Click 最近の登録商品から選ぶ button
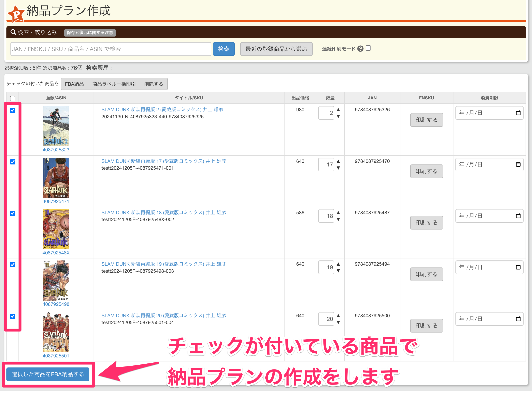Image resolution: width=532 pixels, height=400 pixels. click(276, 49)
